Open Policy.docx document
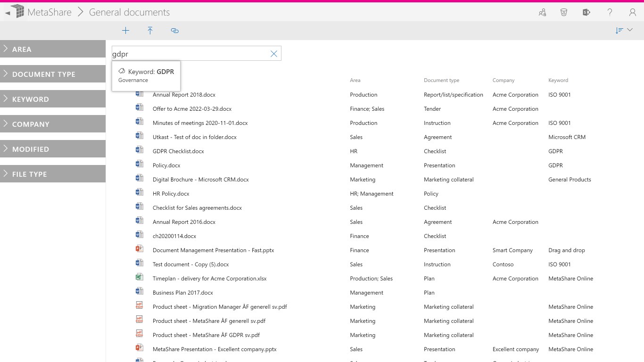This screenshot has height=362, width=644. (166, 165)
